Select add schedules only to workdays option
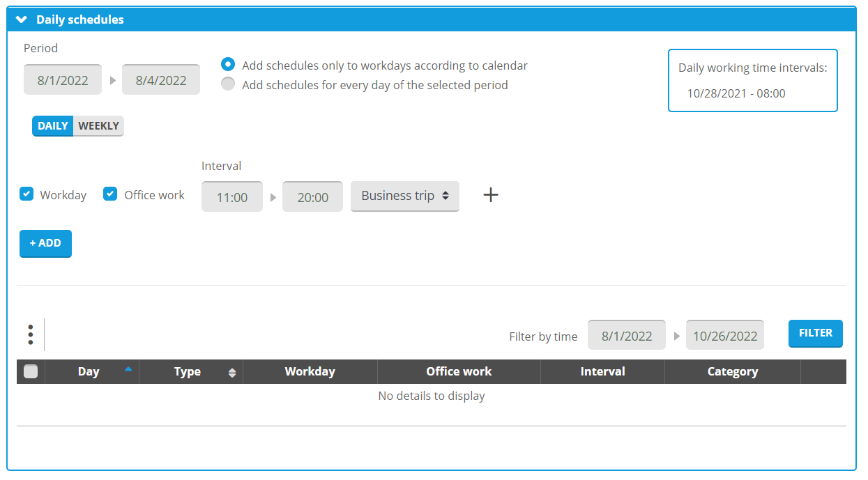 (x=228, y=65)
